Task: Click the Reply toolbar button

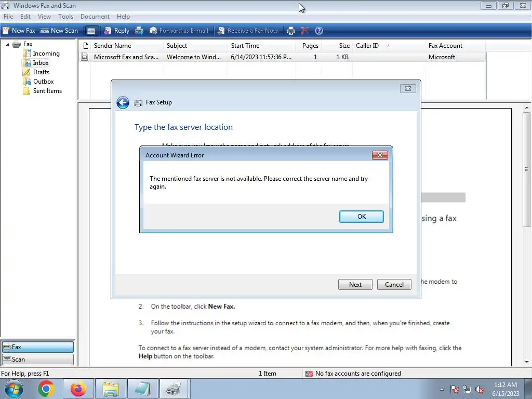Action: tap(117, 31)
